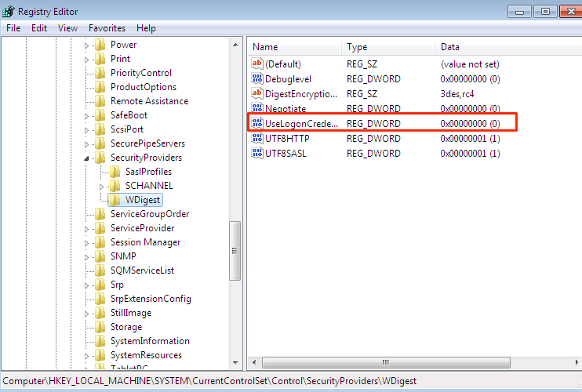The height and width of the screenshot is (392, 582).
Task: Click the Session Manager folder icon
Action: click(100, 242)
